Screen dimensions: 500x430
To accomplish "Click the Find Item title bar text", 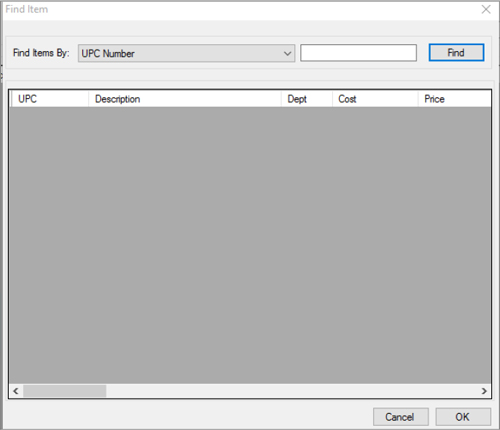I will pos(27,9).
